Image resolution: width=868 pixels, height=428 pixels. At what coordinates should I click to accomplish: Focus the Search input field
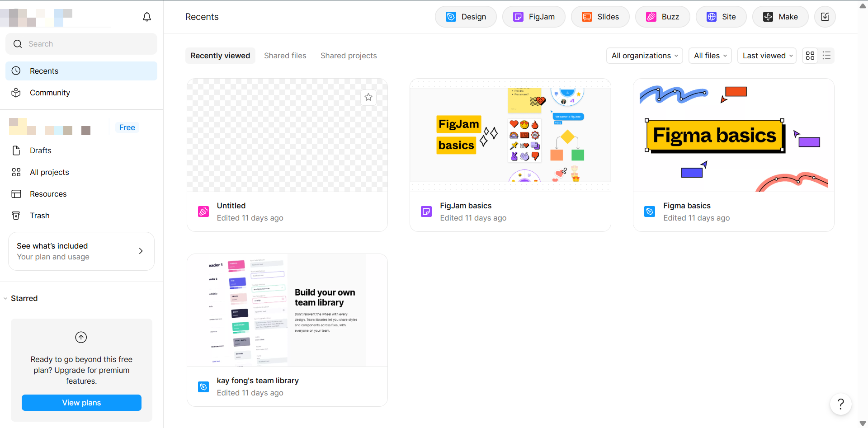(x=81, y=44)
